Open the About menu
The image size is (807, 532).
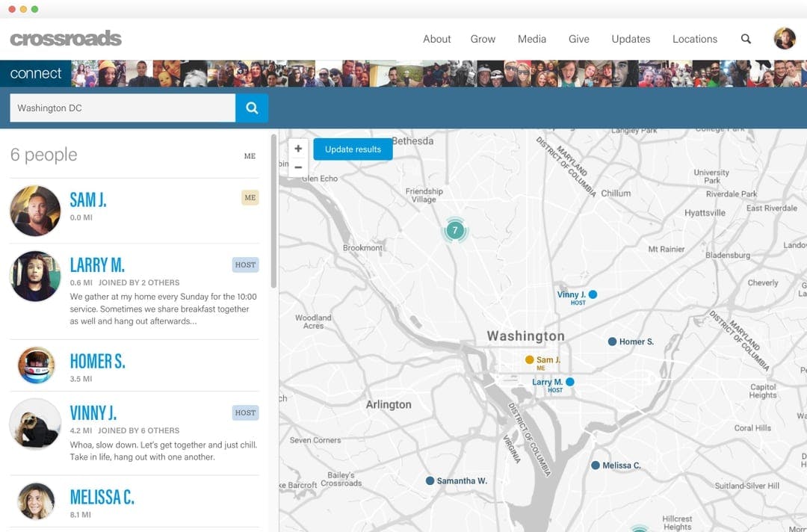[x=437, y=39]
